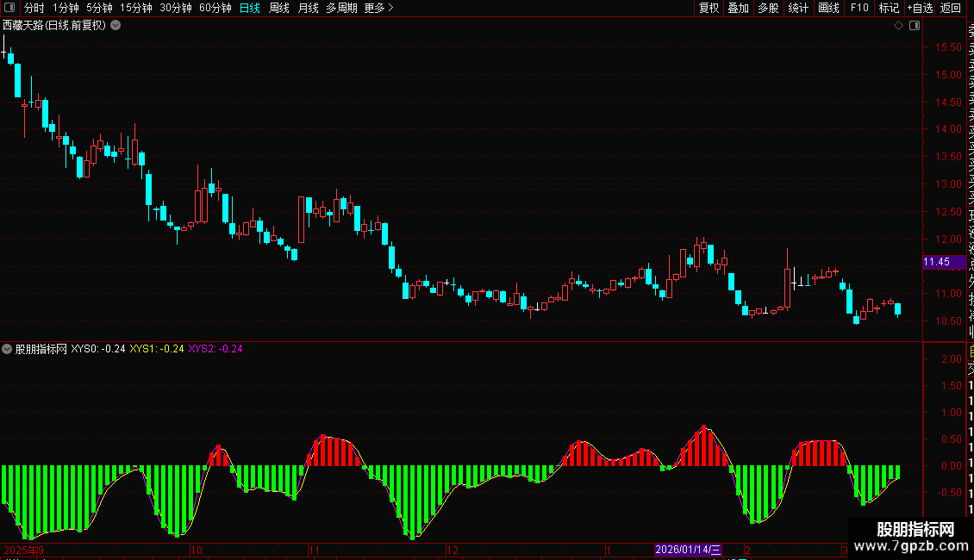The image size is (974, 560).
Task: Click the 2026/01/14 date marker
Action: pyautogui.click(x=688, y=550)
